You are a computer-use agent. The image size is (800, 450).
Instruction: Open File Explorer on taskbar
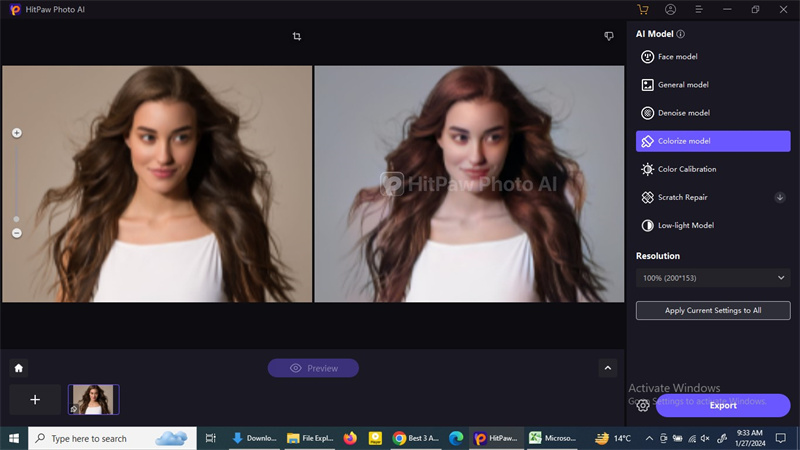click(310, 438)
